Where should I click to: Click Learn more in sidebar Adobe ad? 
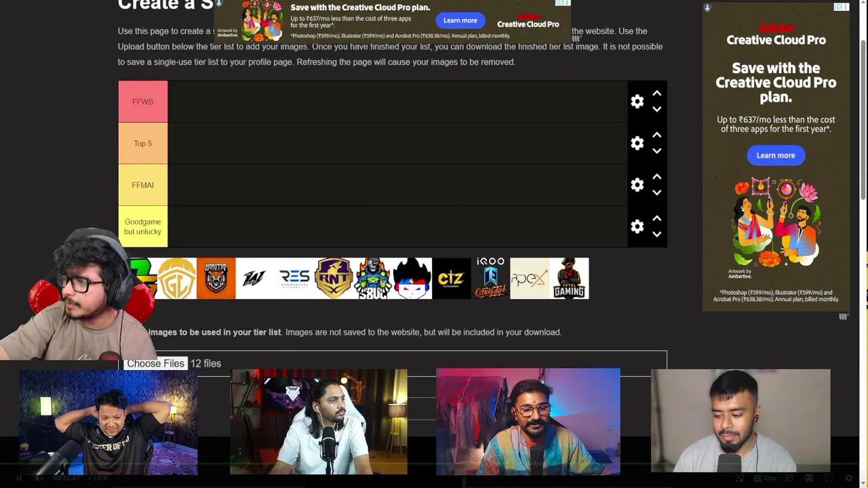click(x=776, y=155)
